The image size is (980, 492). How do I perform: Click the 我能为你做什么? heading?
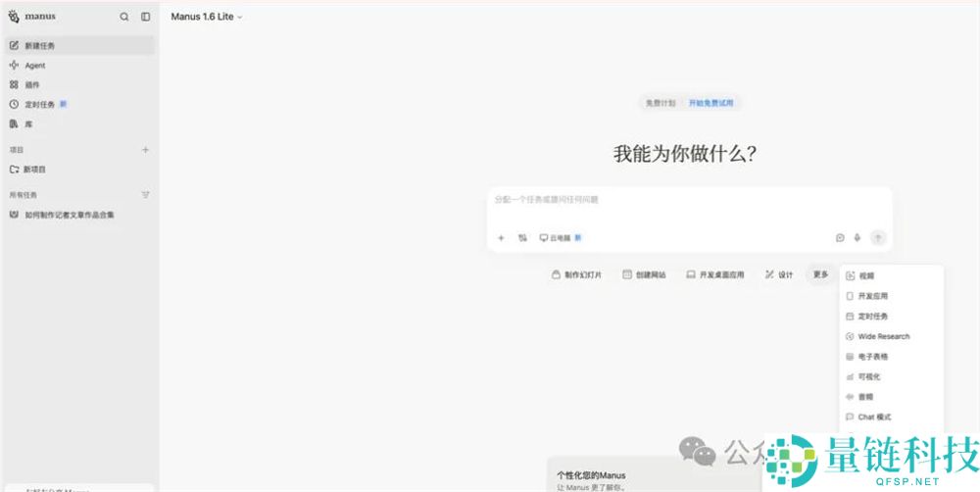tap(685, 153)
